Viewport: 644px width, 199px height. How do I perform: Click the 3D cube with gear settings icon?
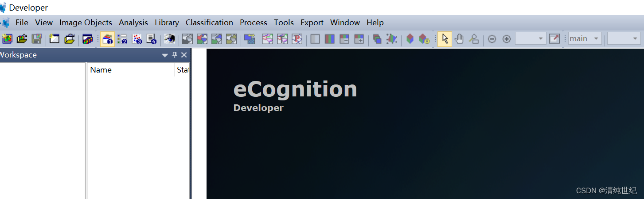pyautogui.click(x=425, y=39)
